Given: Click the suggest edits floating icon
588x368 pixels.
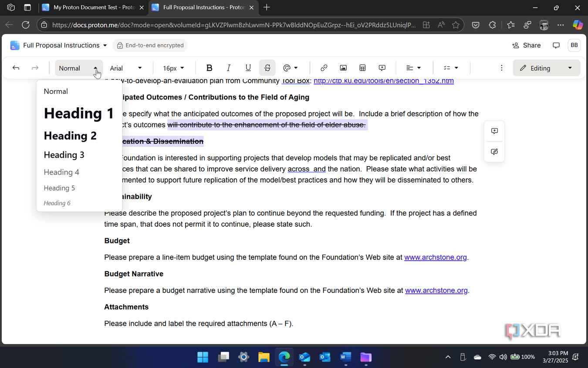Looking at the screenshot, I should click(x=494, y=152).
